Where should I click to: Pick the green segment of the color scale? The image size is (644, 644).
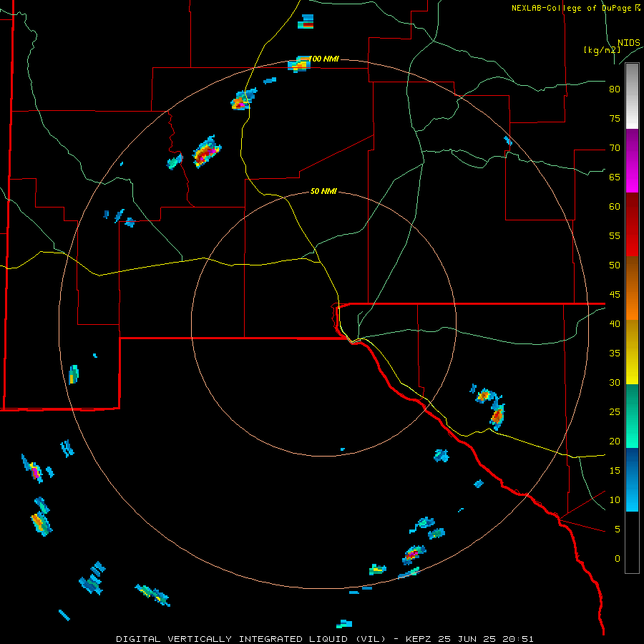[x=632, y=416]
